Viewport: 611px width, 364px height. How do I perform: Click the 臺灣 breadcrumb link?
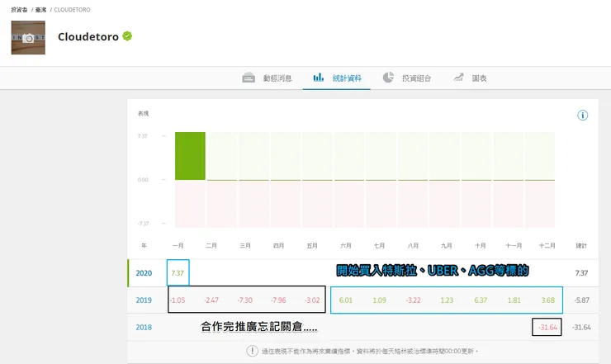click(41, 10)
